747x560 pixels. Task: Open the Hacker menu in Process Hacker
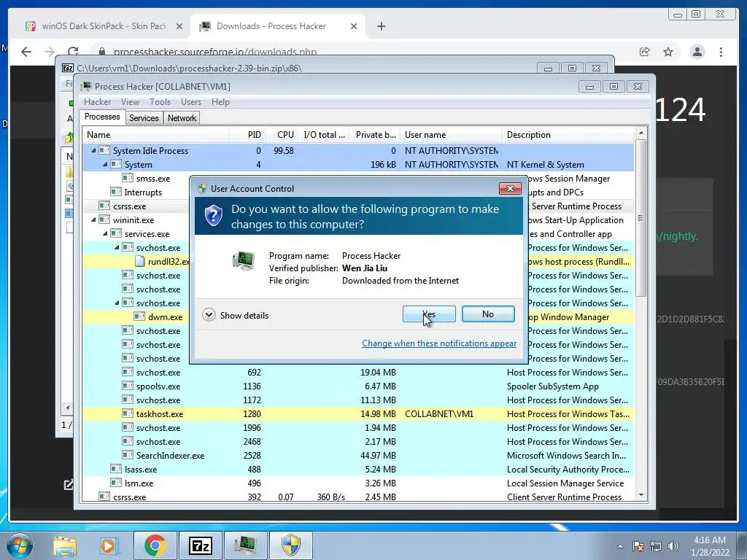coord(97,102)
